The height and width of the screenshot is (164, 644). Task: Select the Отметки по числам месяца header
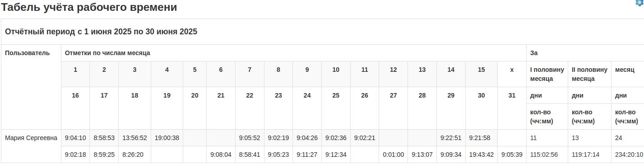pos(107,53)
